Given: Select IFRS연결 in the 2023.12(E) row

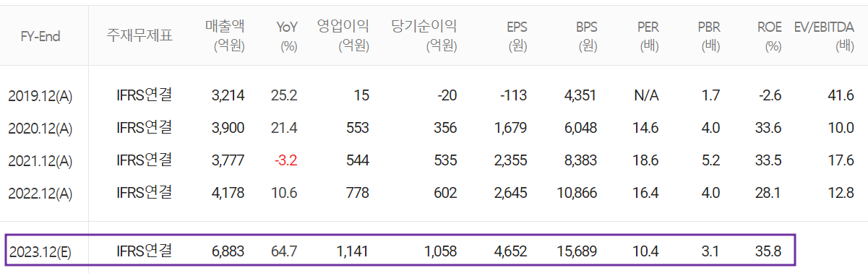Looking at the screenshot, I should point(144,251).
